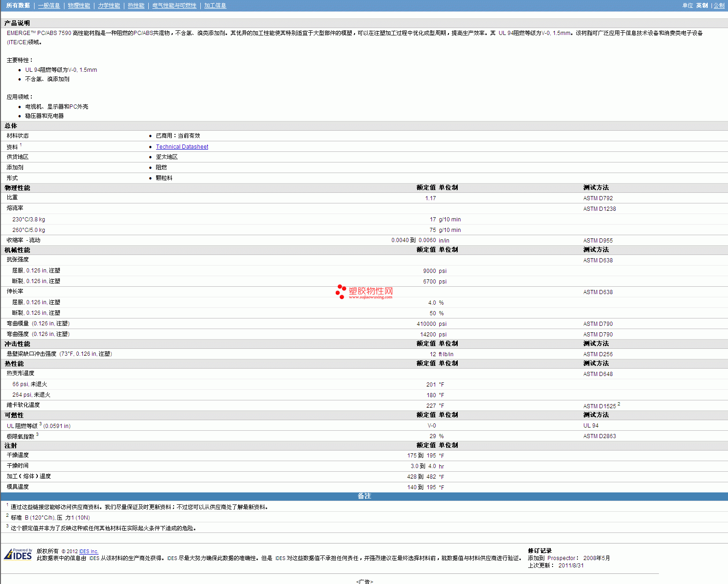Select the 热性能 navigation link
728x584 pixels.
click(136, 6)
